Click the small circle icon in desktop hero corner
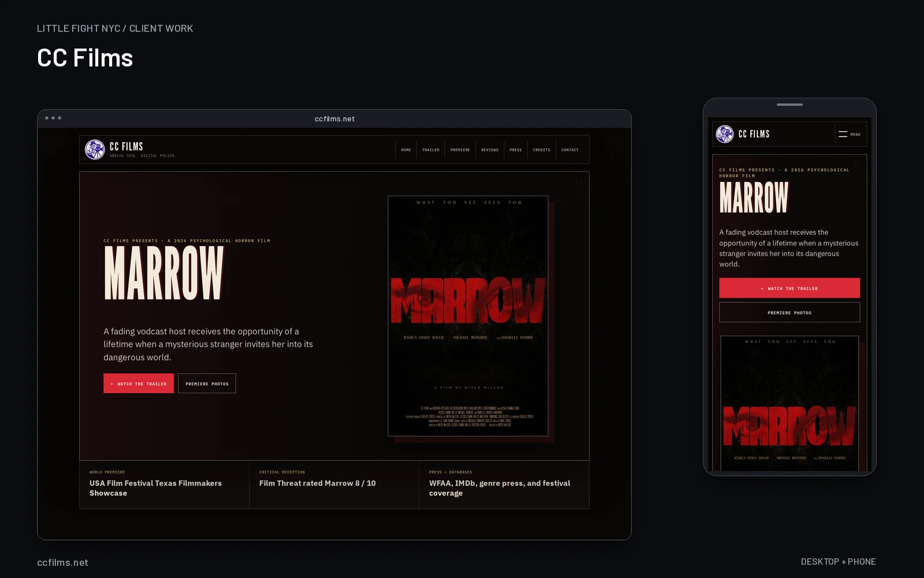 [579, 182]
